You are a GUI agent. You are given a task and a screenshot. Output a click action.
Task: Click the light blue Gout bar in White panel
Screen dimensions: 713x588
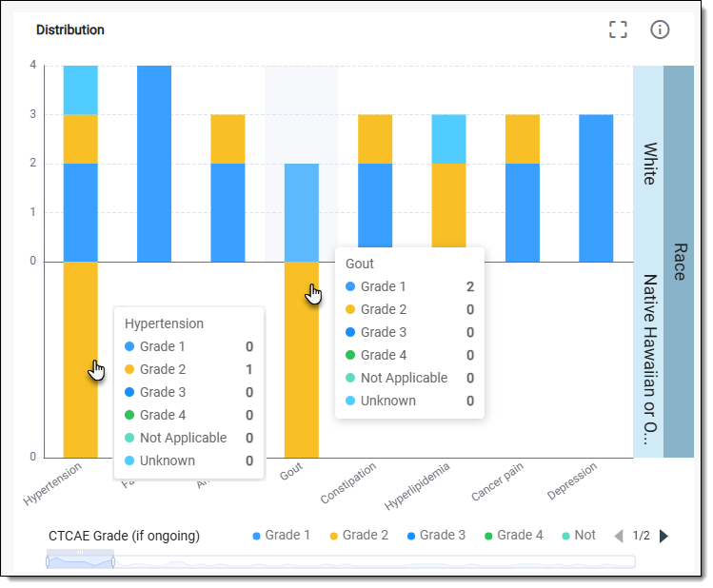302,213
